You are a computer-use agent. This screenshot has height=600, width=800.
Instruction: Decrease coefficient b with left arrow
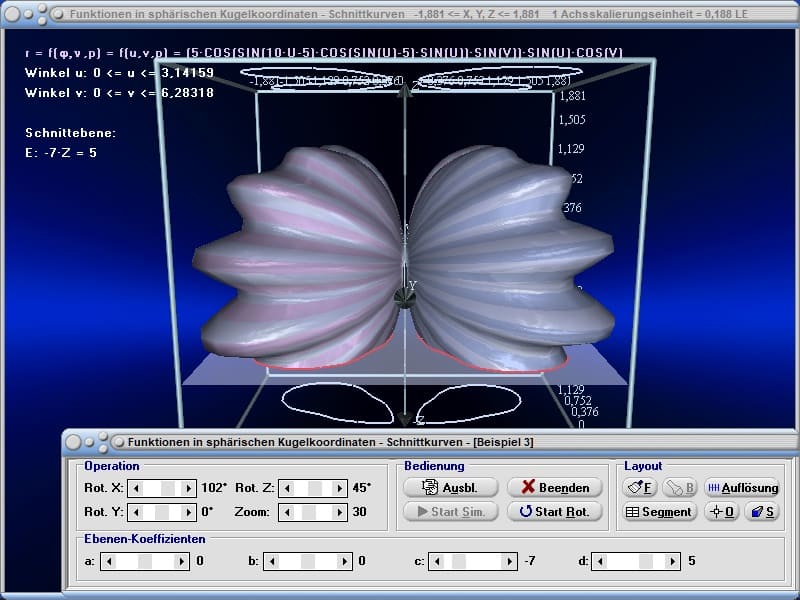click(x=271, y=561)
